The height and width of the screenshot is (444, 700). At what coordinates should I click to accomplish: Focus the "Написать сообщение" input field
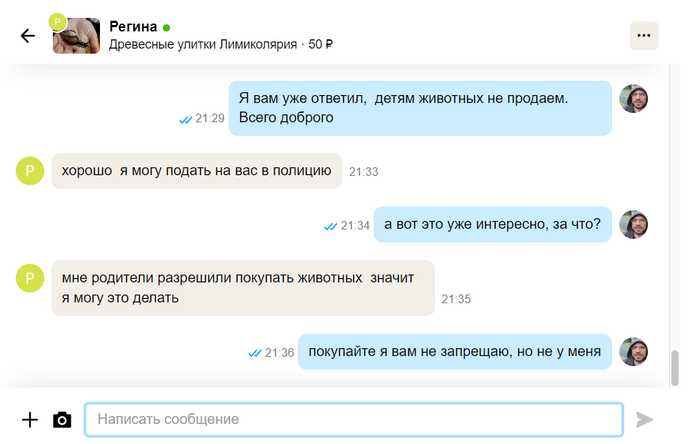[x=353, y=420]
